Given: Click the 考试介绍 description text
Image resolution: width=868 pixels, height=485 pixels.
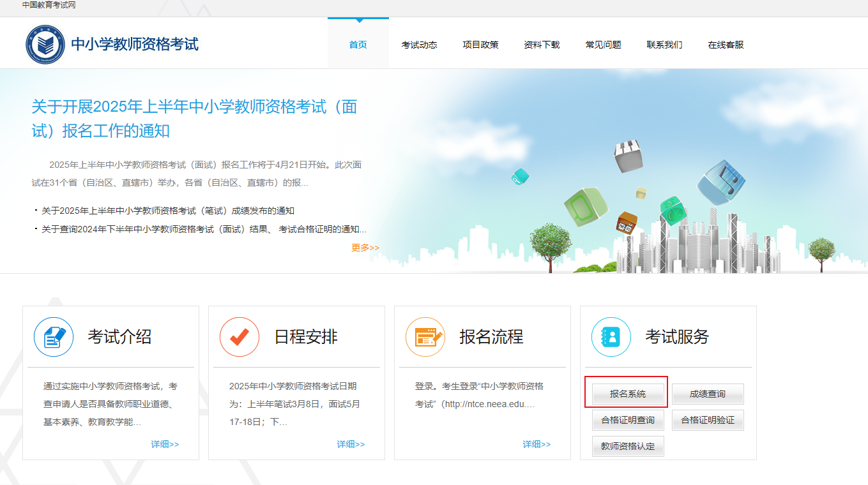Looking at the screenshot, I should (110, 404).
